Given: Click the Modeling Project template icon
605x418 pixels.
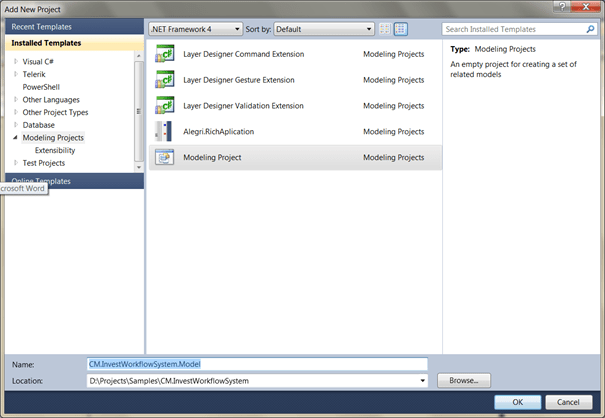Looking at the screenshot, I should [165, 158].
